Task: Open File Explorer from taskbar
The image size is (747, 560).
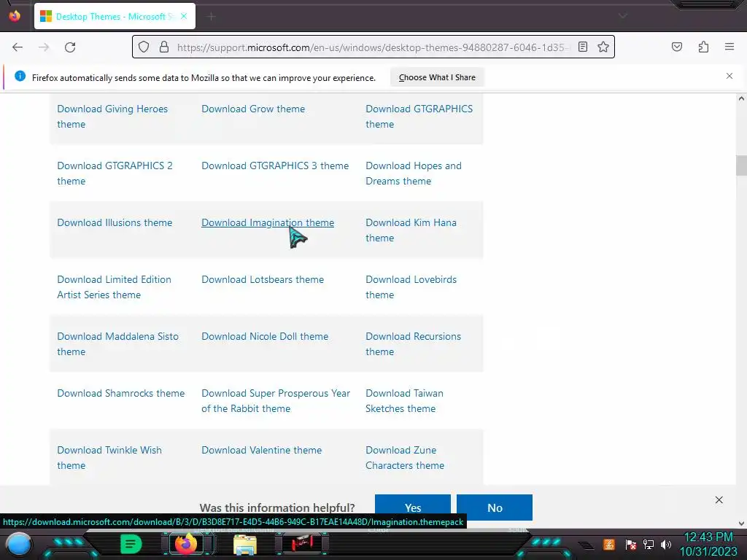Action: coord(245,545)
